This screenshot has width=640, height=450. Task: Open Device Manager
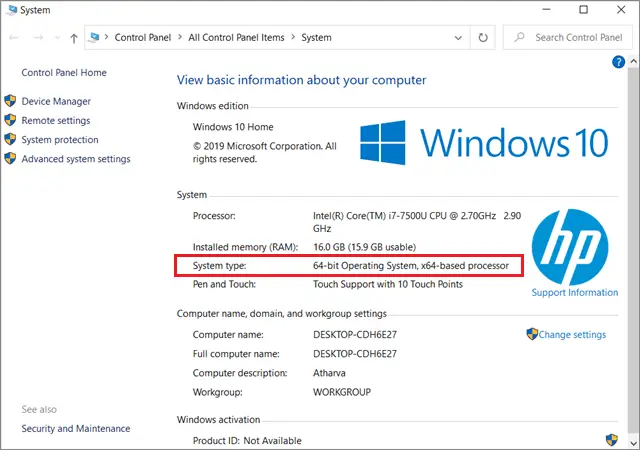click(56, 101)
